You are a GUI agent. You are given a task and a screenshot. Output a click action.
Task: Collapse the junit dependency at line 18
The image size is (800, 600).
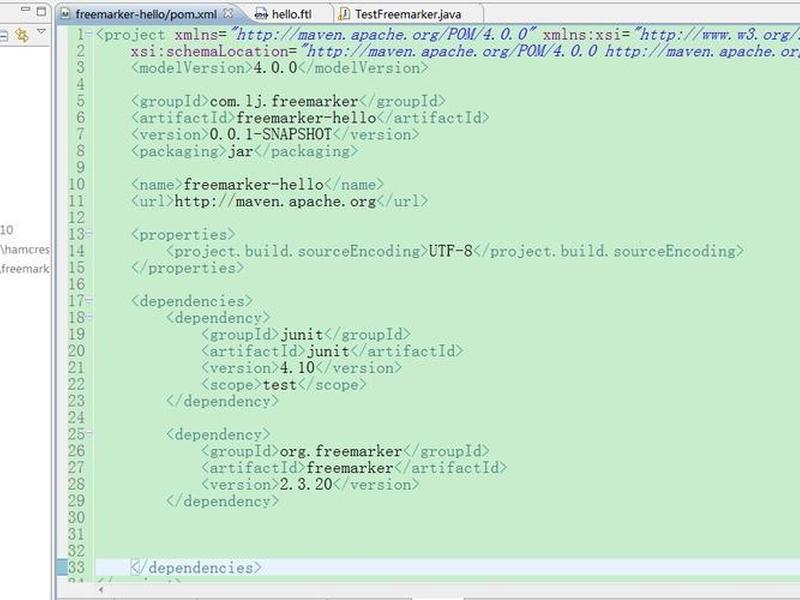tap(89, 317)
